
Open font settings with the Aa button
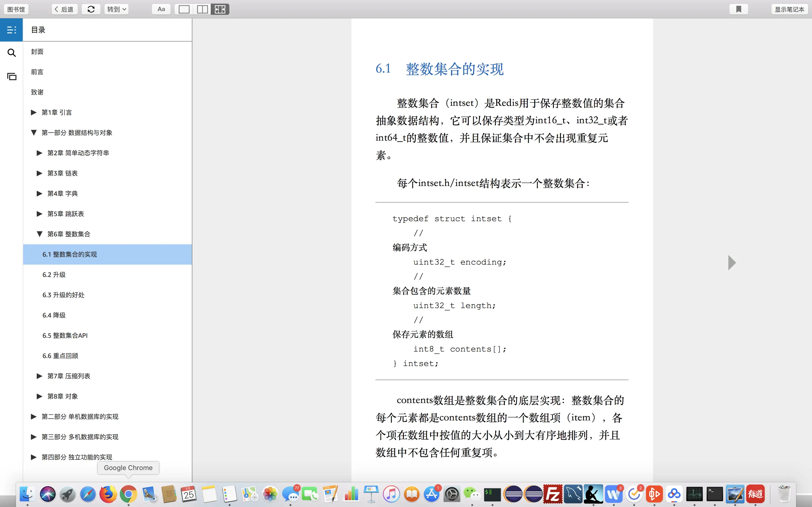tap(161, 9)
